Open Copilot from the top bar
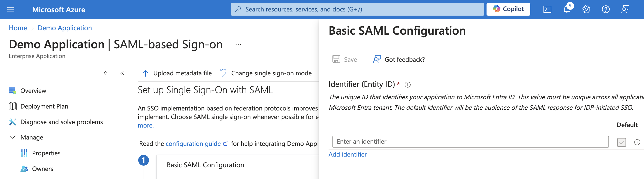Screen dimensions: 644x179 coord(508,9)
